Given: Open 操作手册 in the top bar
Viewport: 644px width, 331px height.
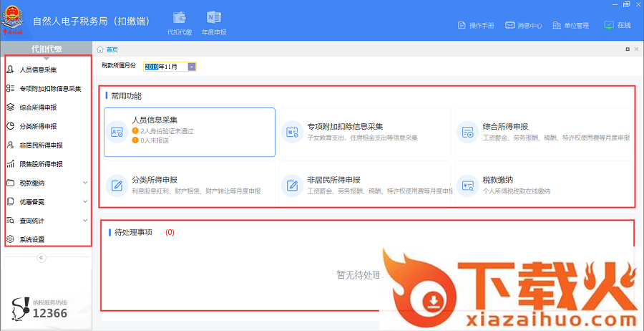Looking at the screenshot, I should (476, 25).
